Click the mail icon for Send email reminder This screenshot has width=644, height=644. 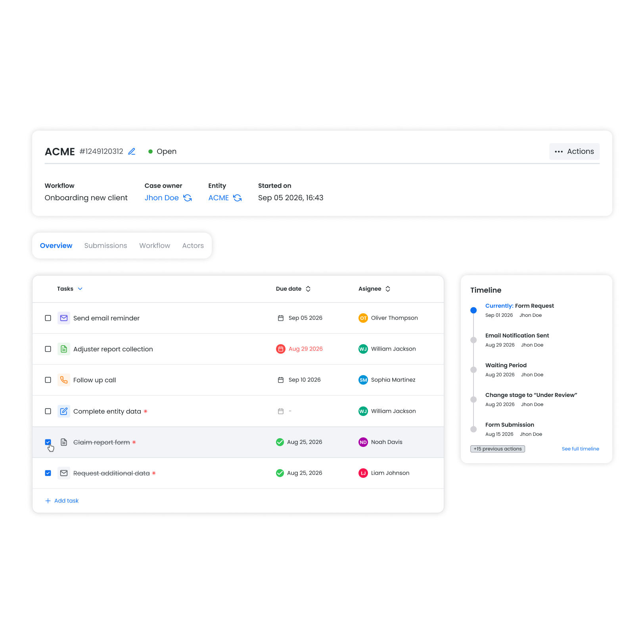64,318
